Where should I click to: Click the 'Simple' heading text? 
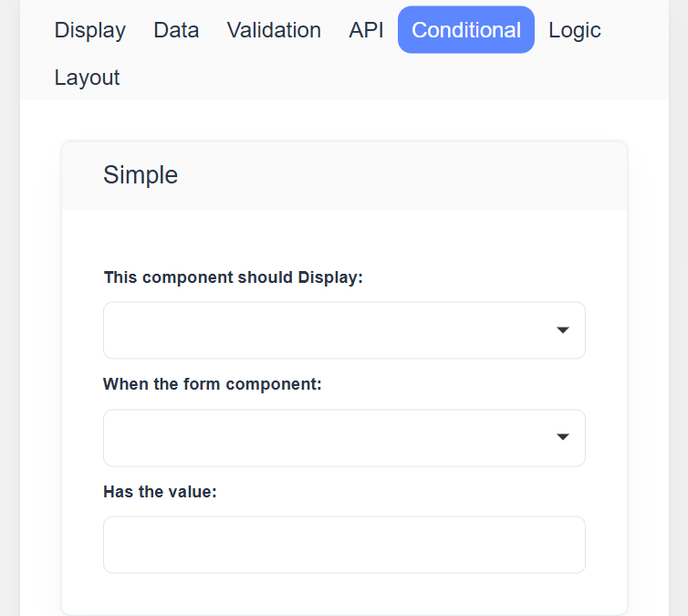click(141, 175)
